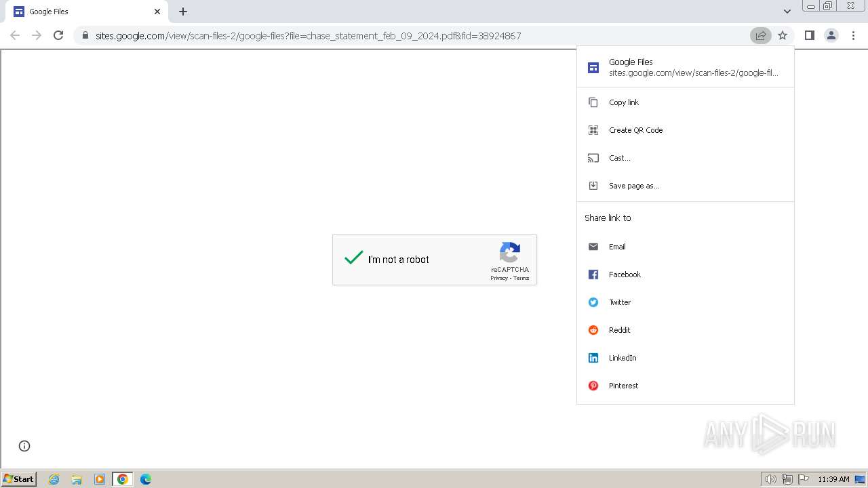The image size is (868, 488).
Task: Open File Explorer folder in taskbar
Action: pyautogui.click(x=77, y=479)
